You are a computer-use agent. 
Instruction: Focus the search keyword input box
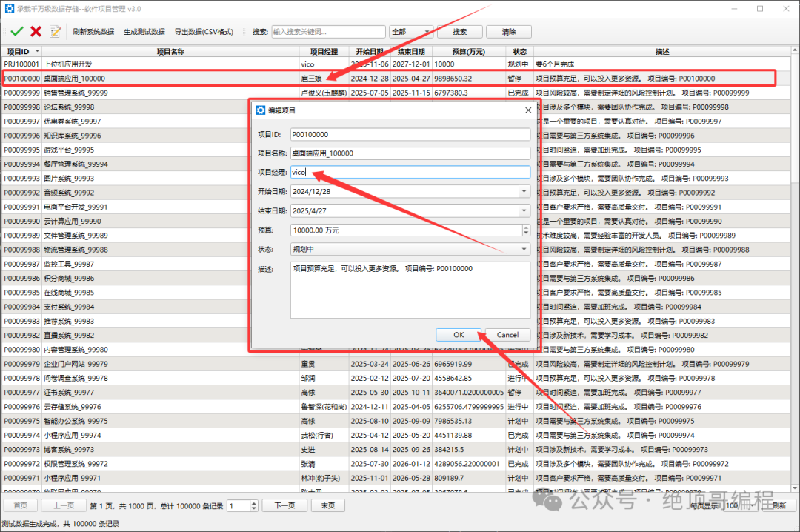pos(329,32)
